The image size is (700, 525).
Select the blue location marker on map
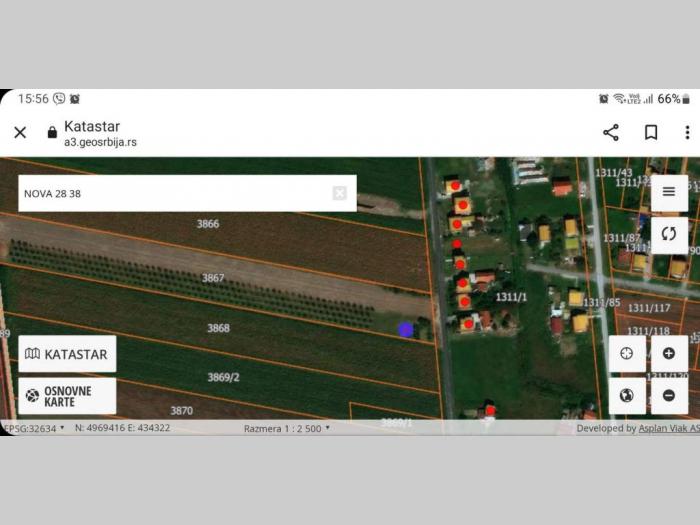406,330
